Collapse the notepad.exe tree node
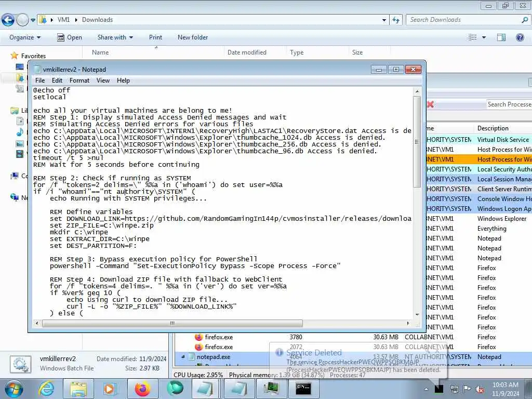This screenshot has height=399, width=532. pos(183,356)
